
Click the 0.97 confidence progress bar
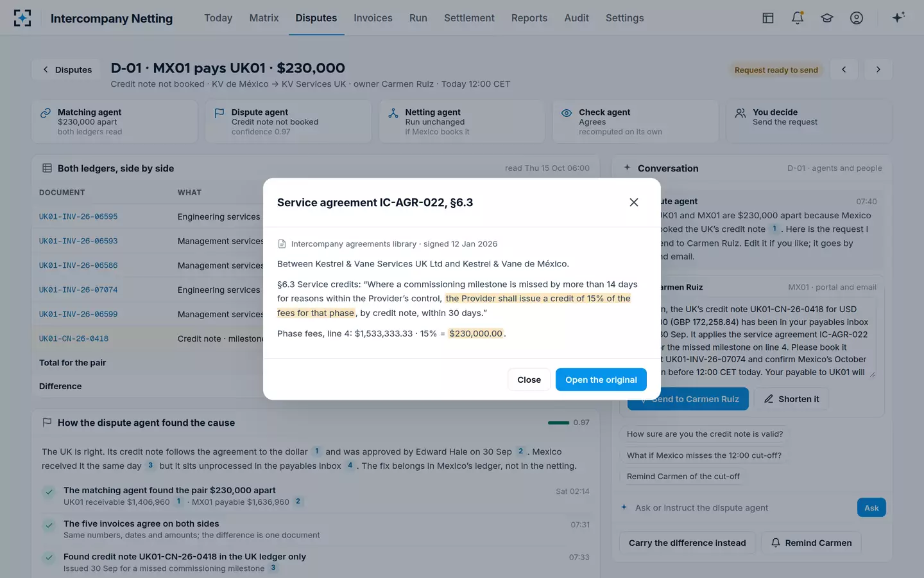point(558,423)
